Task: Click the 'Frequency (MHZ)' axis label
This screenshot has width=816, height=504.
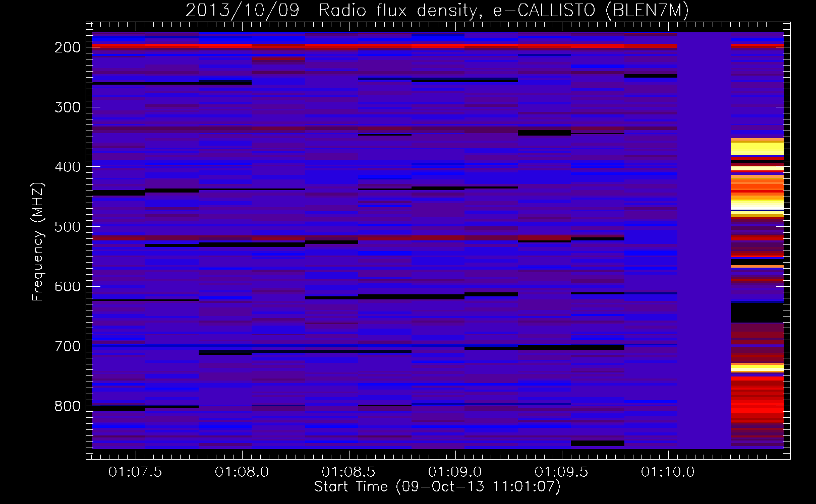Action: 38,241
